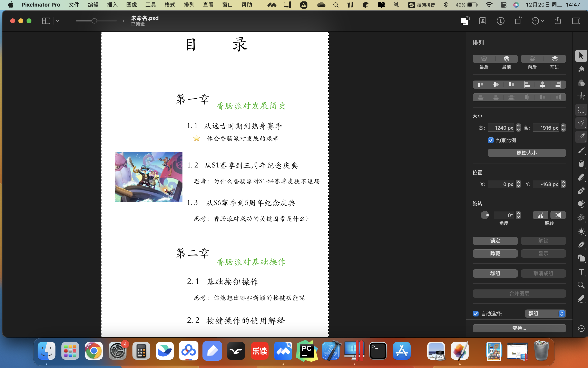The width and height of the screenshot is (588, 368).
Task: Click the 变换... button
Action: 519,328
